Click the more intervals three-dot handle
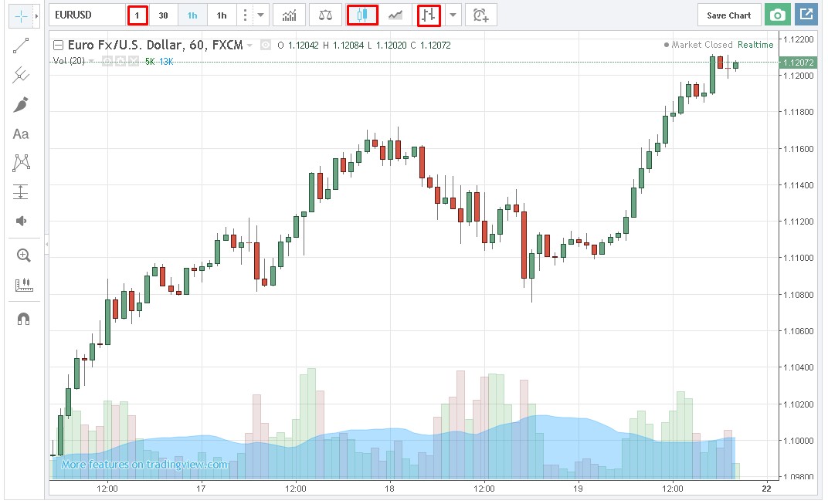This screenshot has height=504, width=828. [x=245, y=15]
